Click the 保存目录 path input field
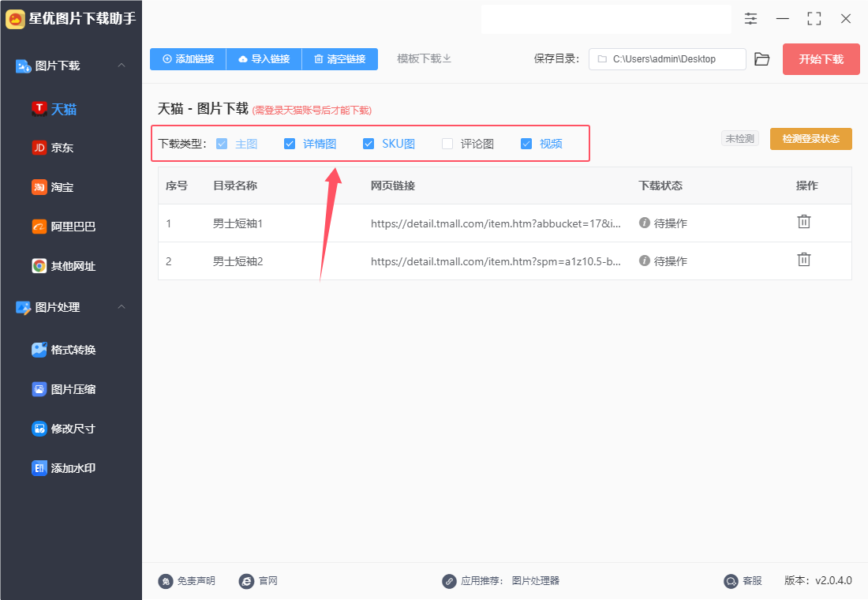This screenshot has width=868, height=600. coord(668,59)
